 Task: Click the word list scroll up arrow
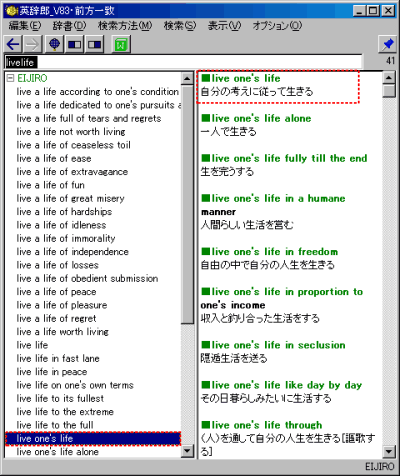click(x=187, y=79)
